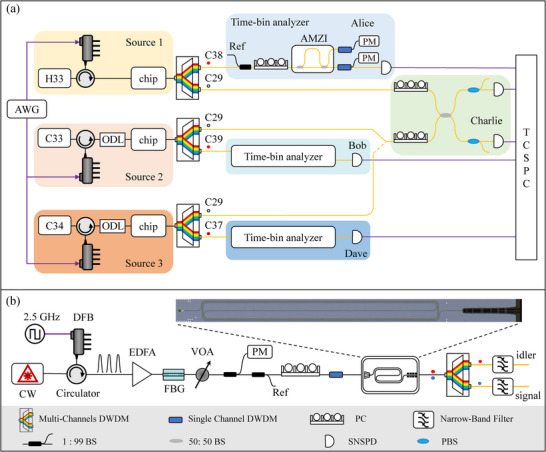Click the SNSPD legend icon
The height and width of the screenshot is (452, 546).
point(329,441)
